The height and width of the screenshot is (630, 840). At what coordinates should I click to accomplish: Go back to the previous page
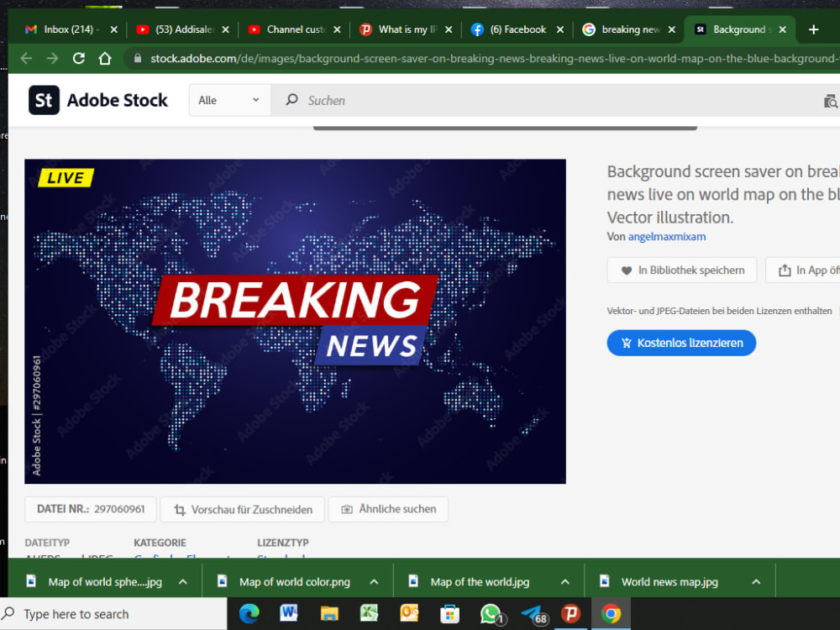point(26,59)
